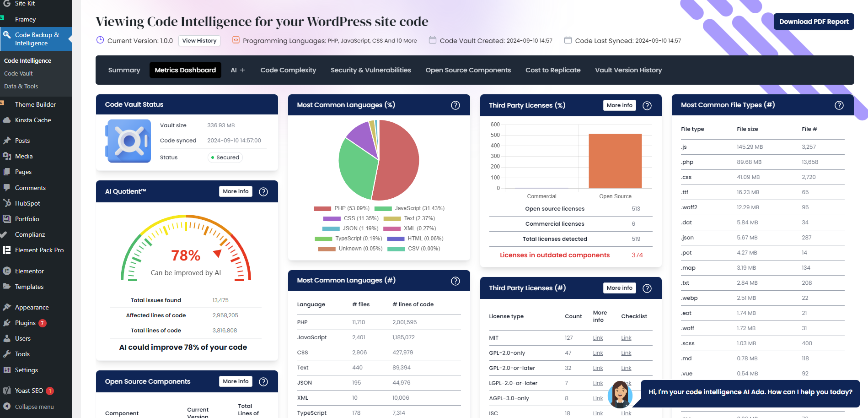Click More info on the AI Quotient card

236,191
